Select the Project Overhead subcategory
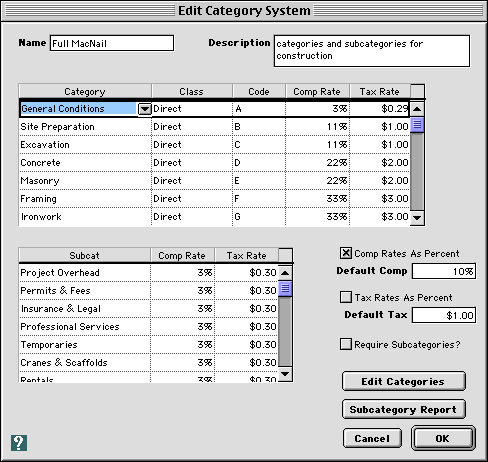 click(x=85, y=273)
